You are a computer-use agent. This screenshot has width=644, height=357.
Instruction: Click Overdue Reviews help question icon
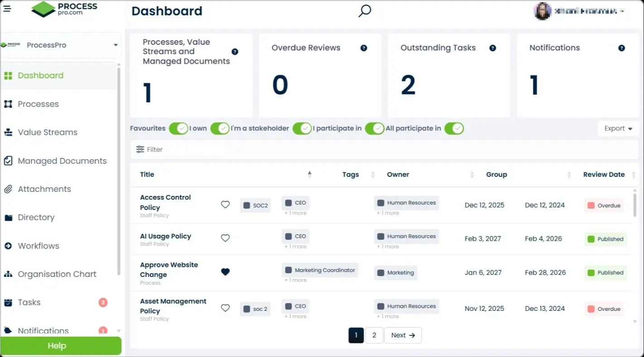[364, 48]
